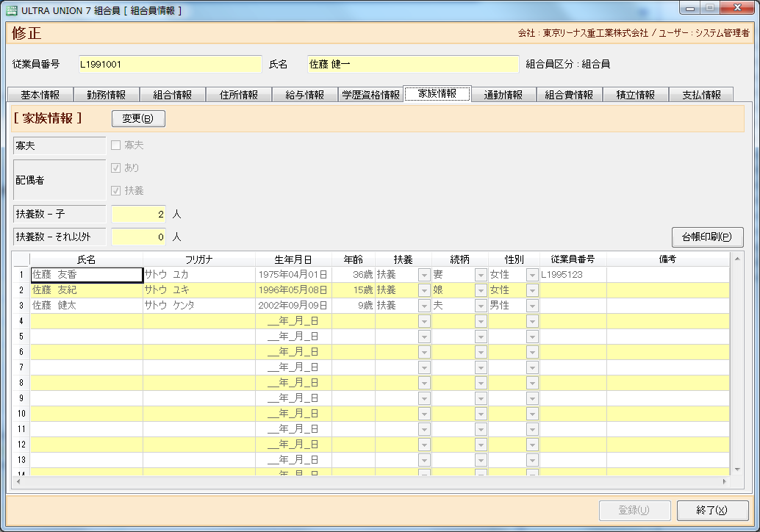Click the 扶養数 - 子 count field
The width and height of the screenshot is (760, 532).
[x=139, y=214]
